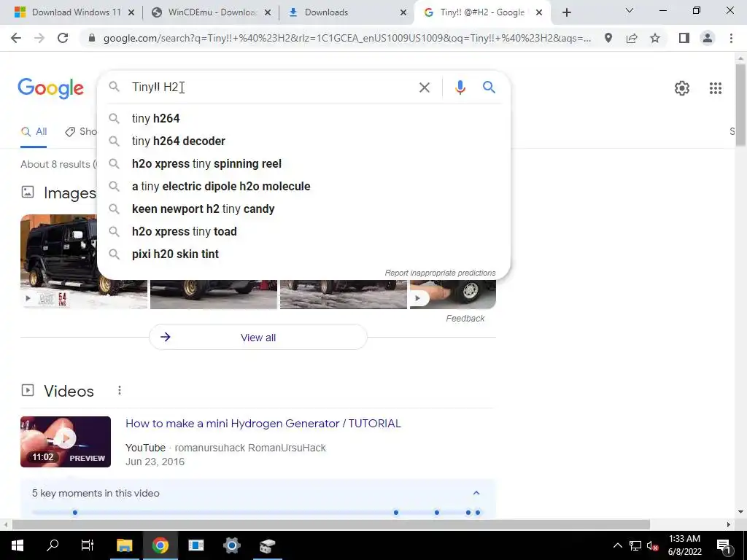Viewport: 747px width, 560px height.
Task: Click the lock icon in the address bar
Action: (92, 38)
